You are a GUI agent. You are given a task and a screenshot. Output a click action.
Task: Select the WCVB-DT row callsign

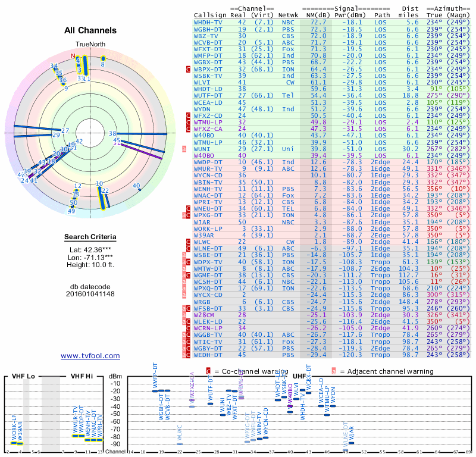(x=208, y=42)
